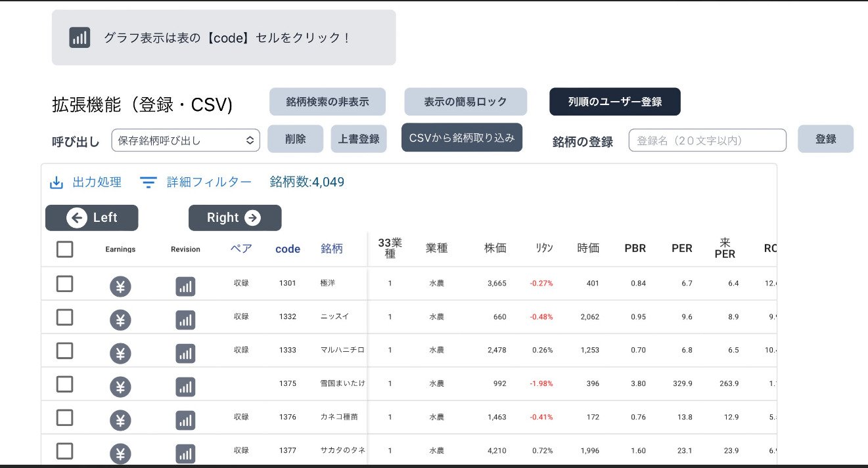Viewport: 868px width, 468px height.
Task: Click the yen Earnings icon for マルハニチロ
Action: [x=120, y=353]
